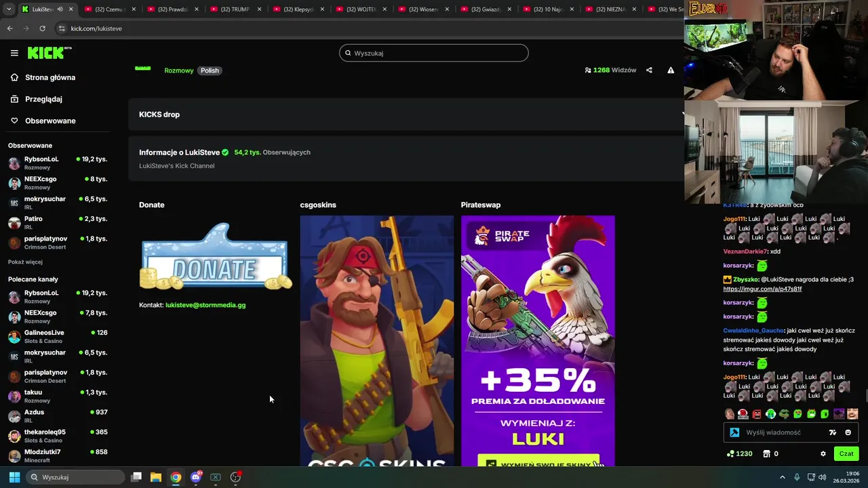The width and height of the screenshot is (868, 488).
Task: Open the Rozmowy category link
Action: coord(179,70)
